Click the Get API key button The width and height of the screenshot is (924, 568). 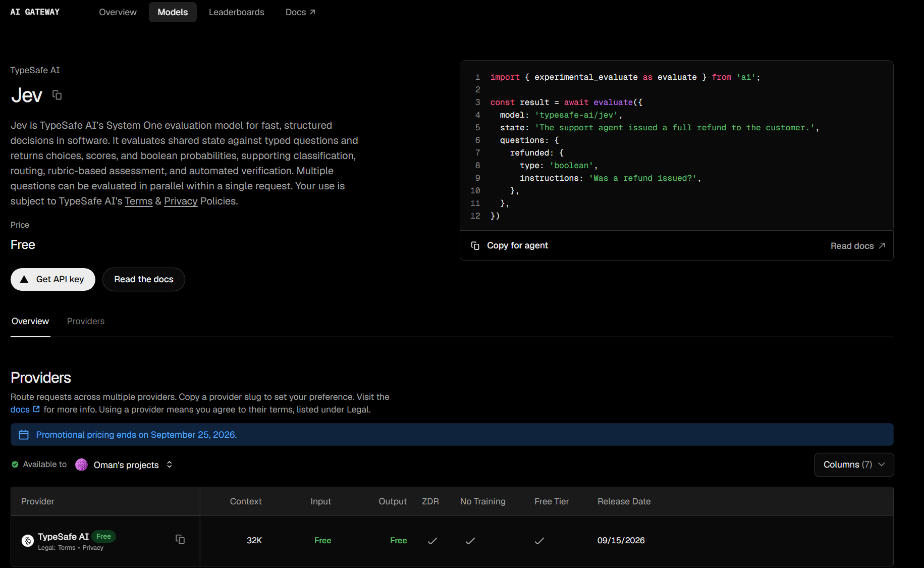tap(53, 279)
